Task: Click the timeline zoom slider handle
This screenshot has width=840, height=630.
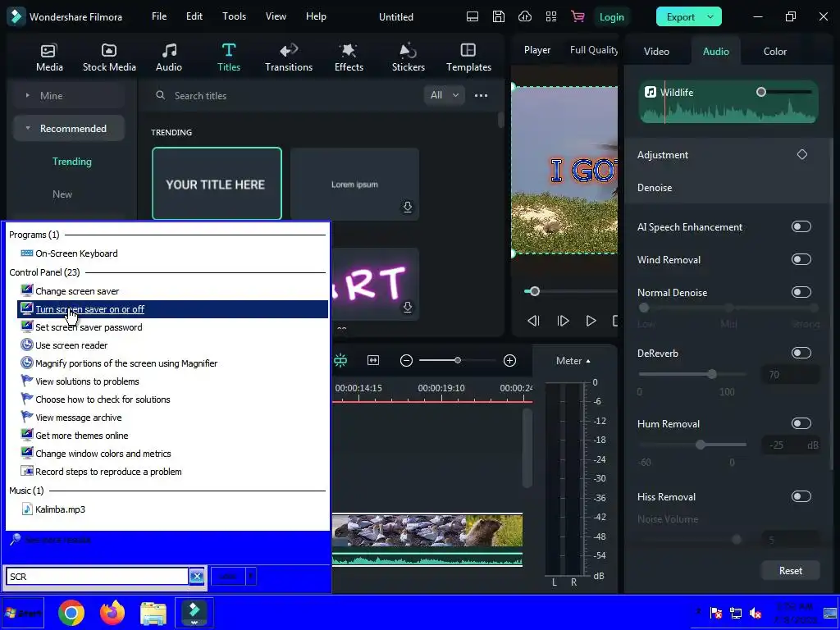Action: [x=458, y=361]
